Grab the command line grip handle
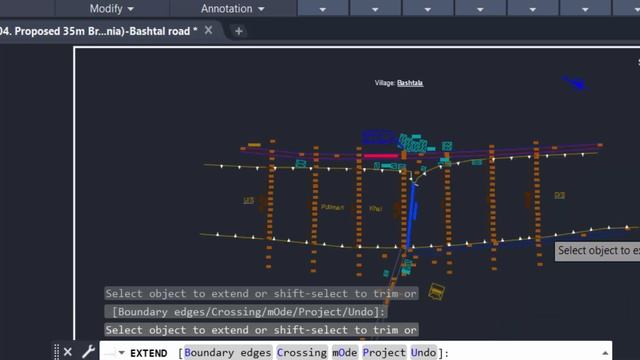The height and width of the screenshot is (360, 640). click(57, 352)
